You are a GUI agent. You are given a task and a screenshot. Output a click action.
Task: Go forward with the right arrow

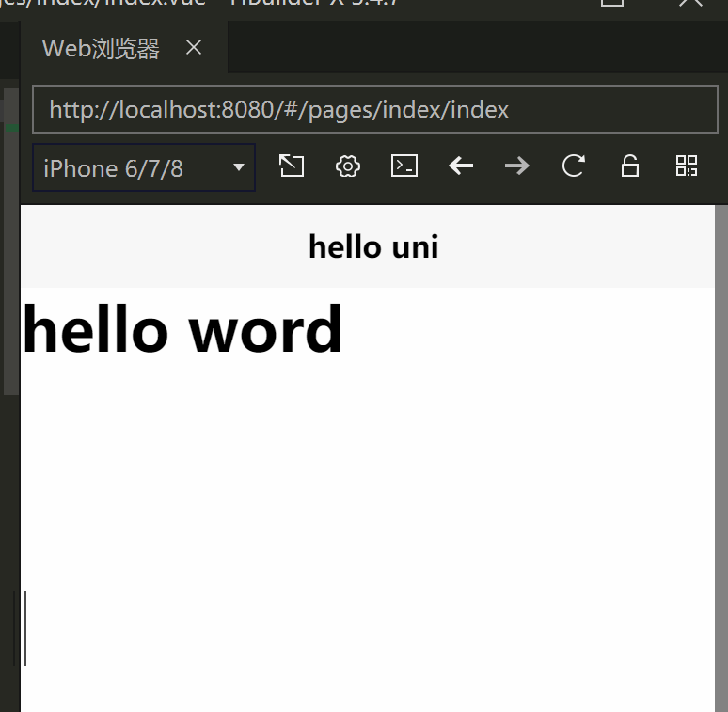(517, 166)
